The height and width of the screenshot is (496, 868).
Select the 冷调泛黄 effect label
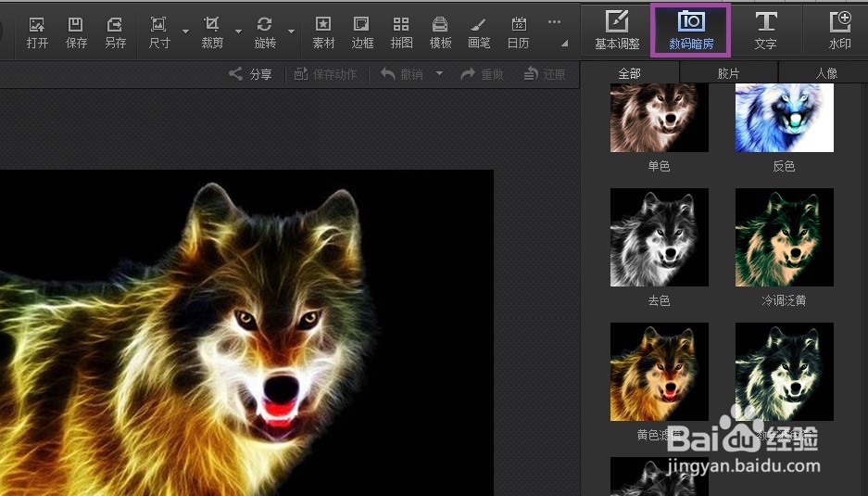click(784, 300)
